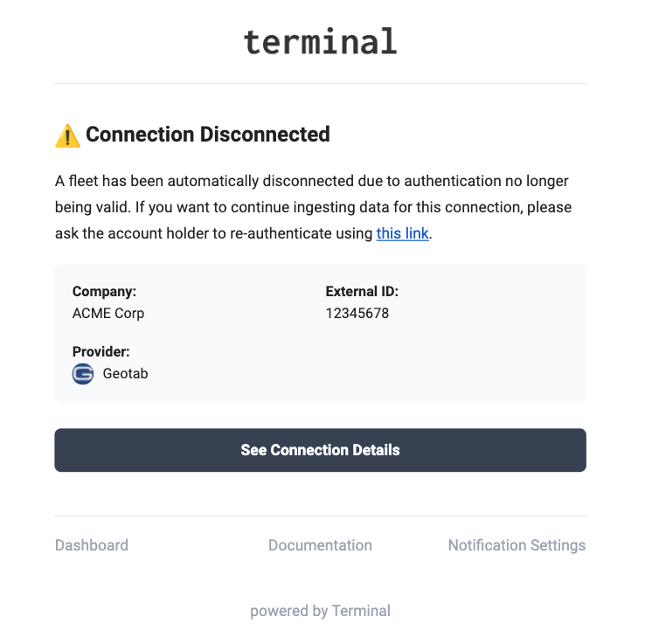Open the Documentation footer link
645x644 pixels.
tap(320, 545)
